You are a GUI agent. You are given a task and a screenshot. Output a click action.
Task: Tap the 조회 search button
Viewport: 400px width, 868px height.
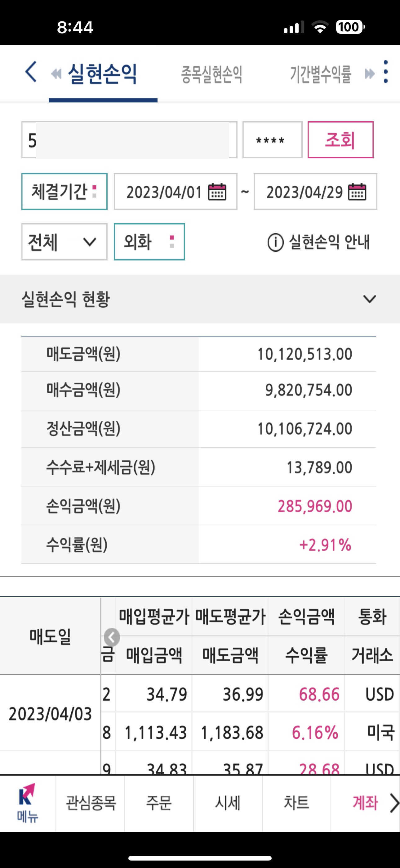point(340,139)
